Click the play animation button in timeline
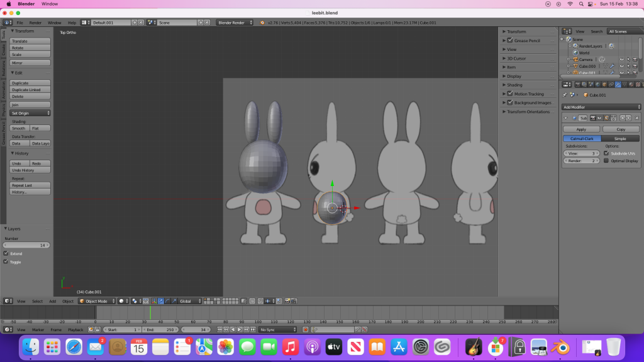Screen dimensions: 644x362 pos(238,329)
